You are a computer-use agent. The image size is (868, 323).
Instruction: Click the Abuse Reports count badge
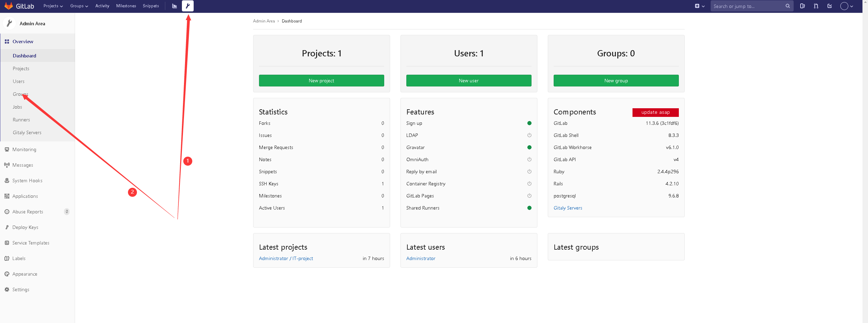pyautogui.click(x=67, y=212)
